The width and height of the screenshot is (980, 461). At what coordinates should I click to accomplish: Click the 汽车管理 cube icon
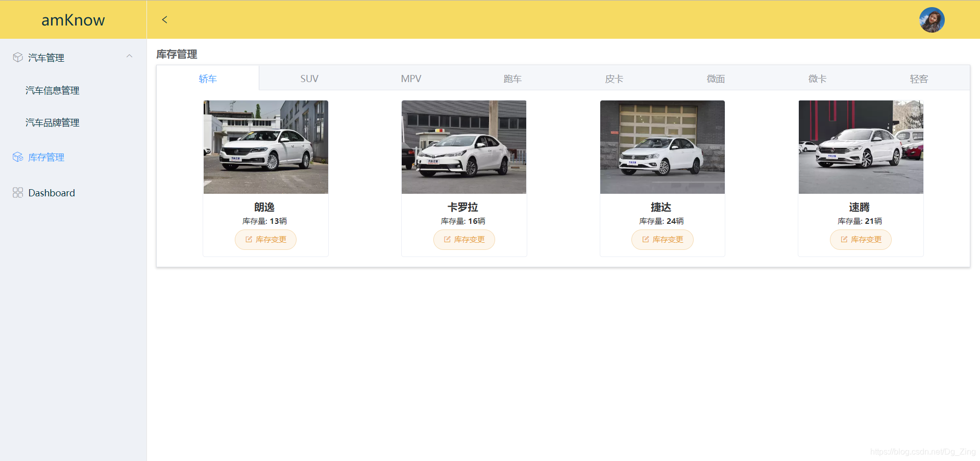(x=18, y=57)
